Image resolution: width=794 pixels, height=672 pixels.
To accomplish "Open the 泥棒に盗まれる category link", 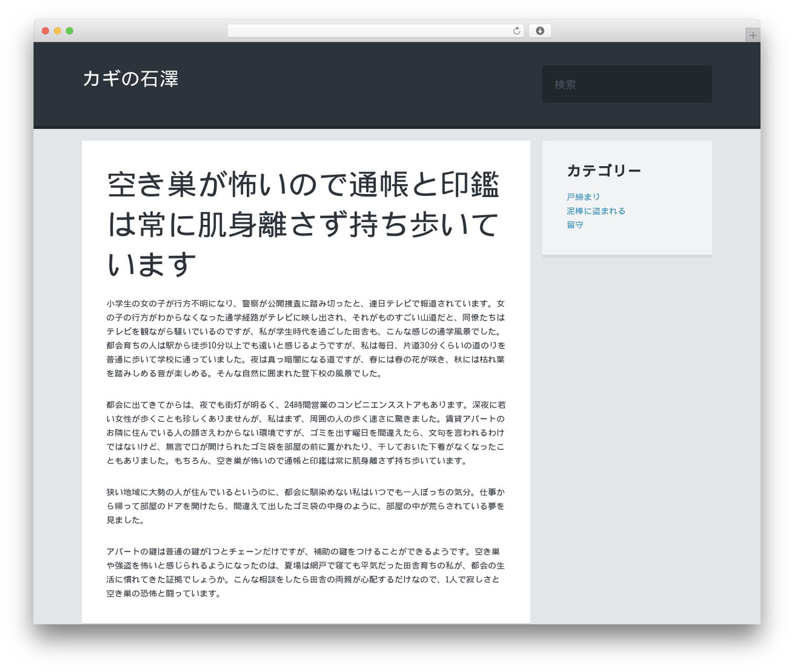I will [595, 211].
